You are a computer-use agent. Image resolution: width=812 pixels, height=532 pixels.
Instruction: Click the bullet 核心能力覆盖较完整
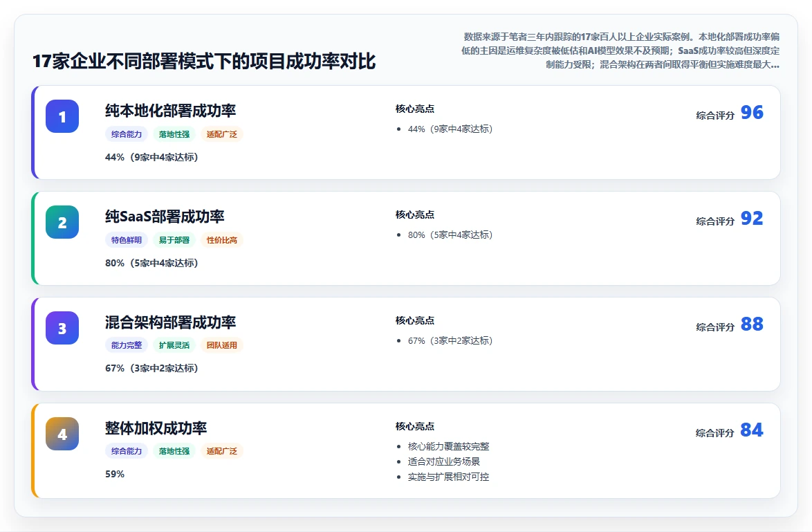[x=448, y=446]
